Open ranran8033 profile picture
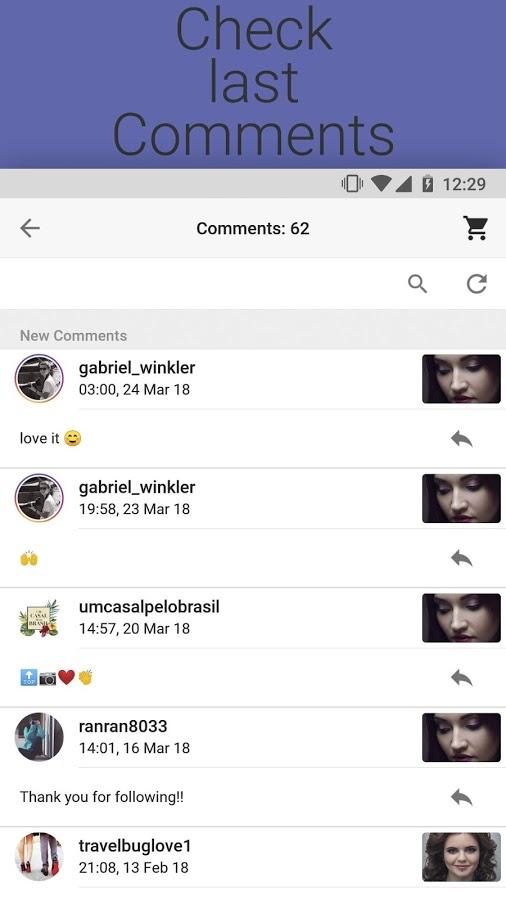The height and width of the screenshot is (900, 506). pyautogui.click(x=39, y=737)
